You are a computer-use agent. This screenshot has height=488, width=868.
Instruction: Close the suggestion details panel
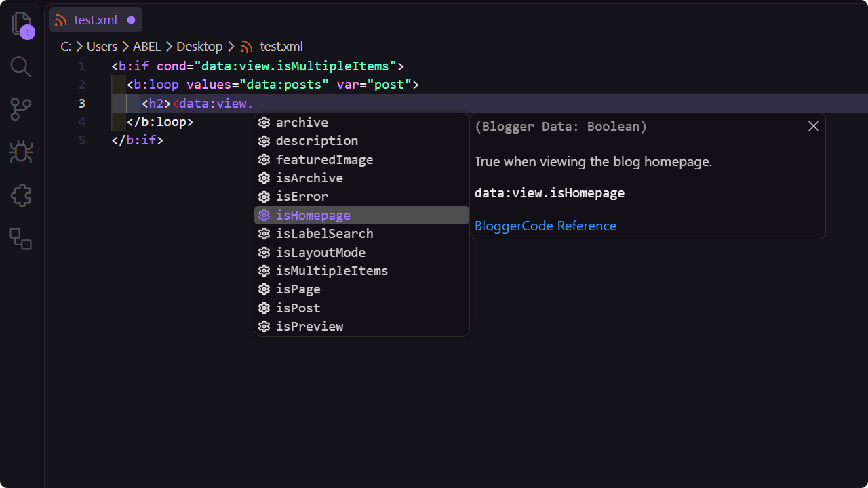(x=814, y=126)
